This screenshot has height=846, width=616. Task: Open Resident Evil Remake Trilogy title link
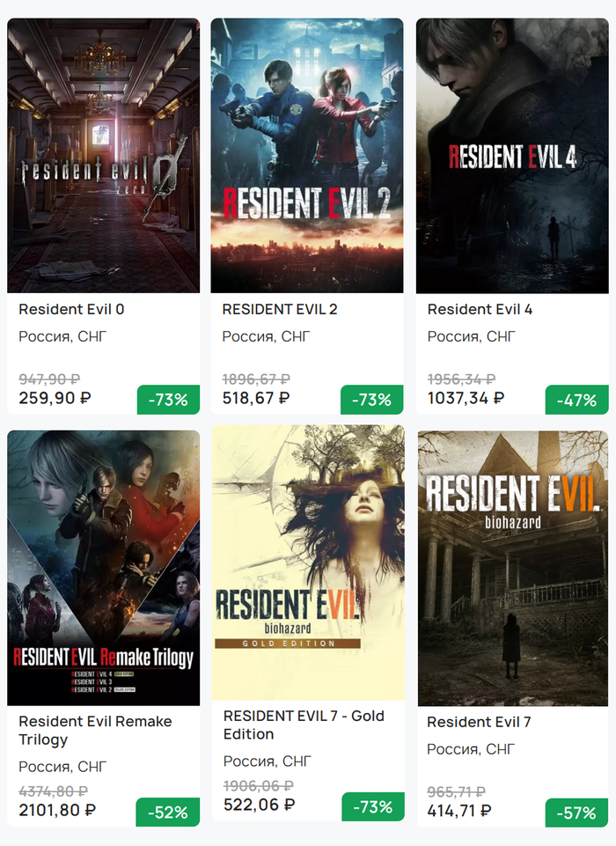pos(95,730)
